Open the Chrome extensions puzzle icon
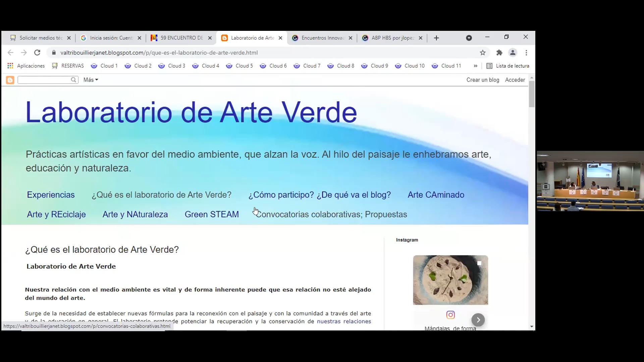 499,53
